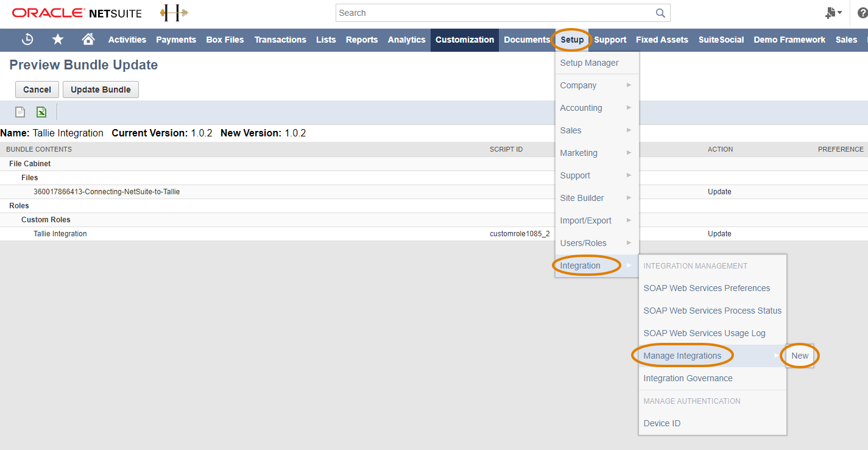Click the Preference column header
Image resolution: width=868 pixels, height=450 pixels.
click(841, 149)
